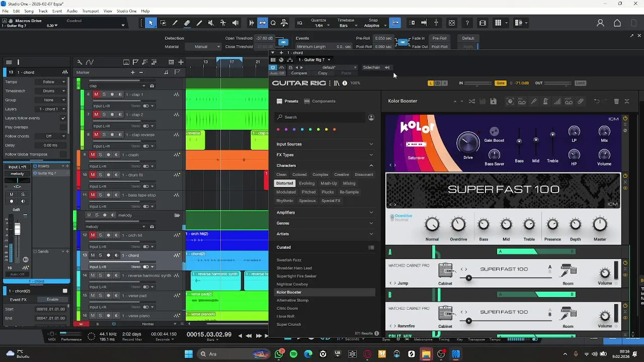Screen dimensions: 644x362
Task: Open the Transport menu
Action: pyautogui.click(x=91, y=11)
